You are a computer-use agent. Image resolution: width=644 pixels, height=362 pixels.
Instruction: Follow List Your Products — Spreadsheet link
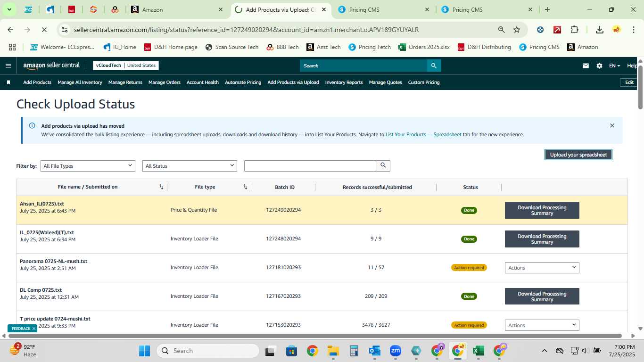[x=423, y=134]
